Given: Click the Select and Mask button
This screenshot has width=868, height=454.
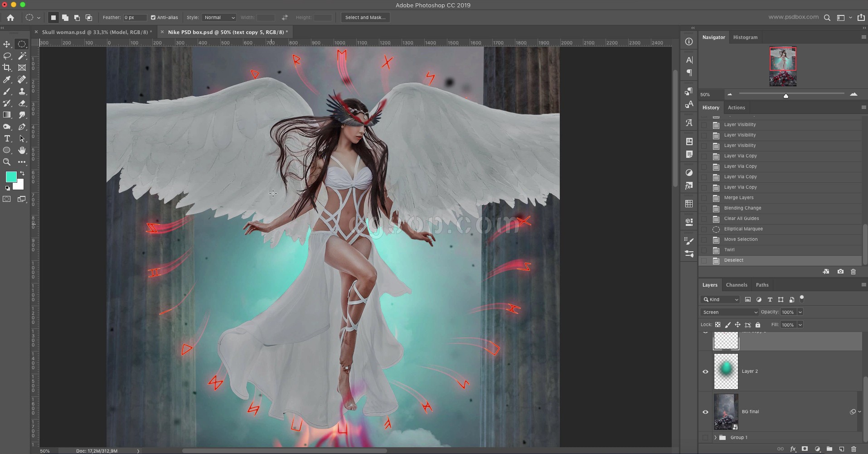Looking at the screenshot, I should (365, 18).
